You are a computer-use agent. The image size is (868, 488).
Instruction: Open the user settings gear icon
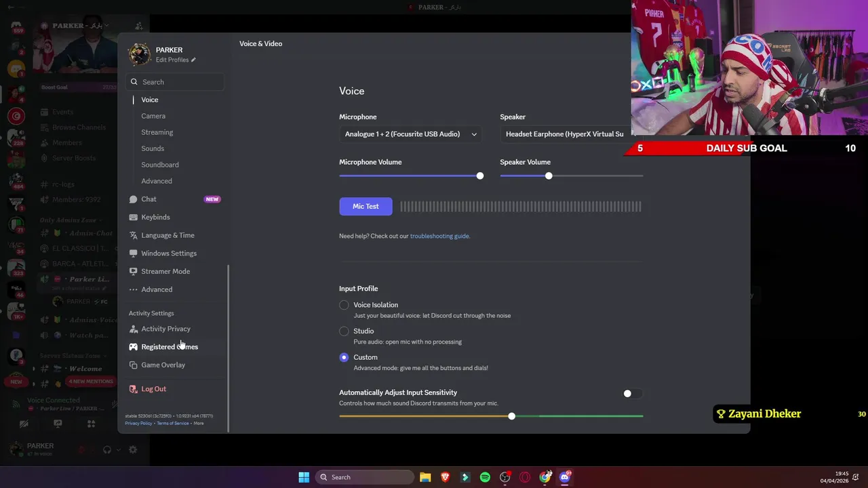coord(133,449)
